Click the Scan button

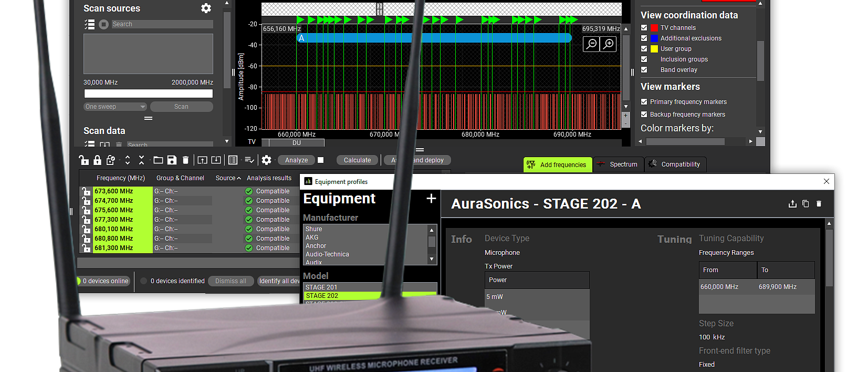[181, 107]
